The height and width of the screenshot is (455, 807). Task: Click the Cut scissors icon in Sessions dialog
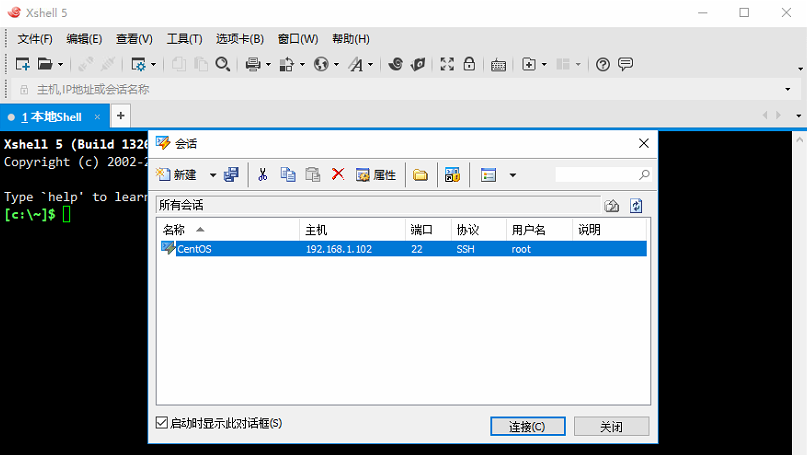(x=262, y=175)
